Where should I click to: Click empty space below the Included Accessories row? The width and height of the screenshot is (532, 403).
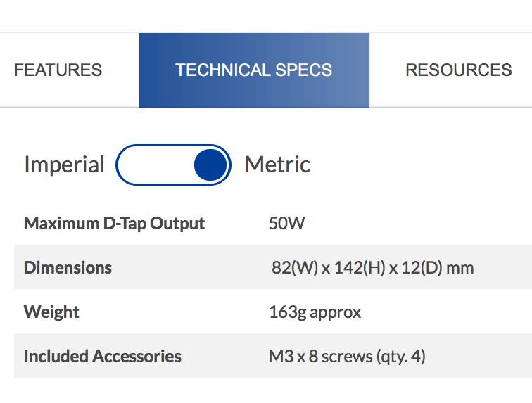tap(266, 390)
